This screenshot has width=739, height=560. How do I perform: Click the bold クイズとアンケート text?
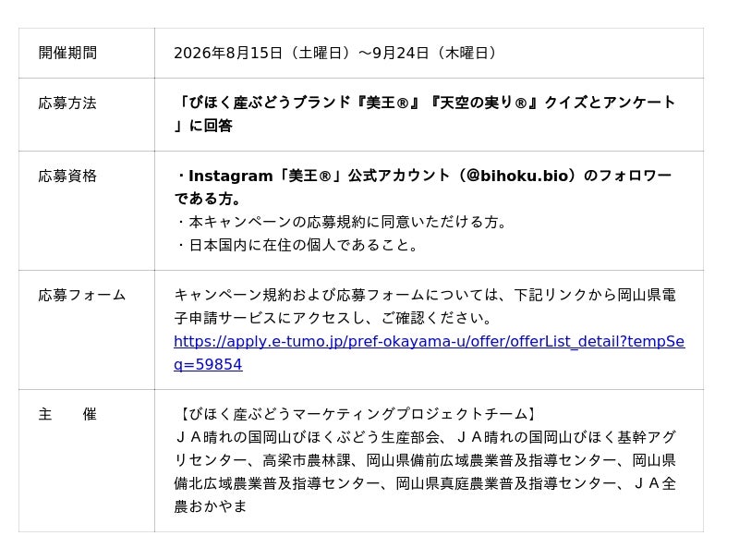(610, 103)
